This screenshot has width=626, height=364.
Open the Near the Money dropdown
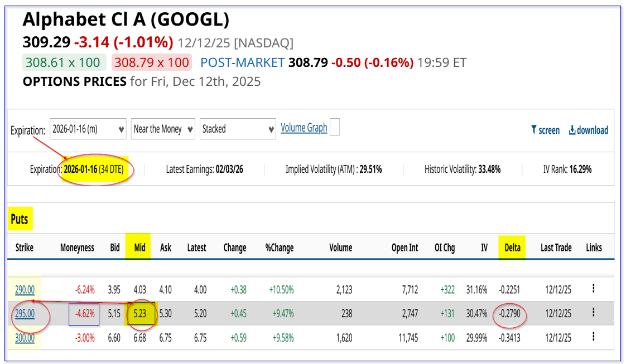163,129
